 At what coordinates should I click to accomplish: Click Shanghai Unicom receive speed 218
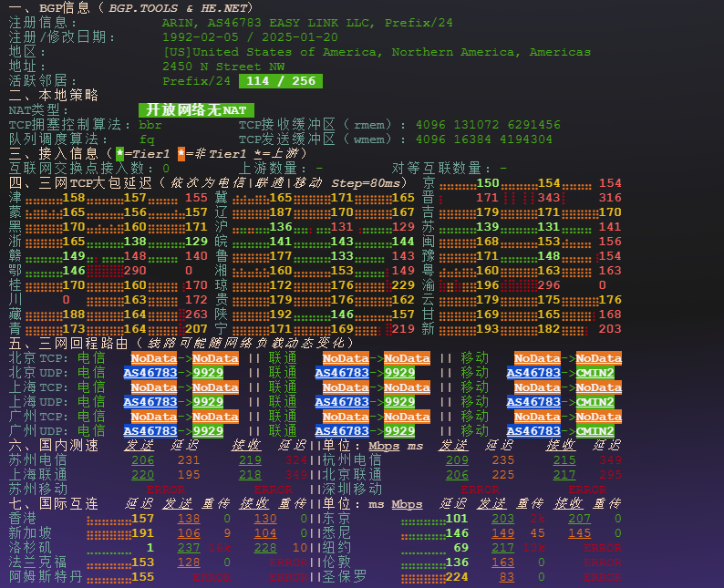[250, 475]
